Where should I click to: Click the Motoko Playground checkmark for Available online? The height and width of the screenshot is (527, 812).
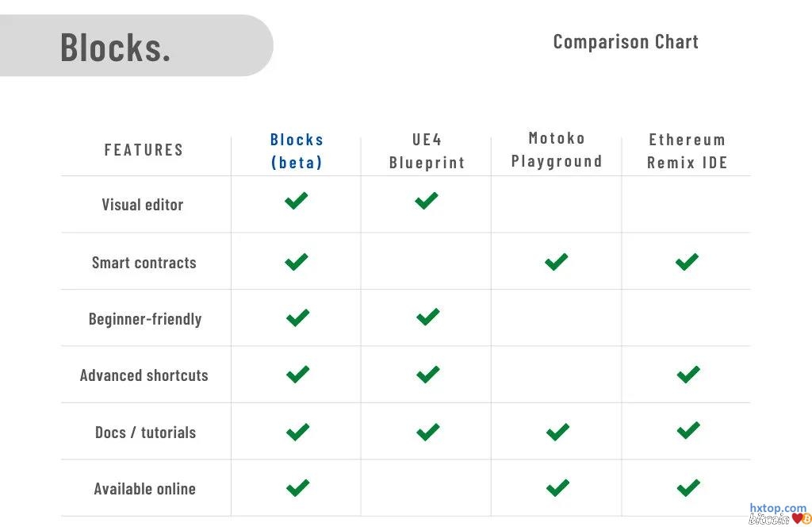(557, 487)
